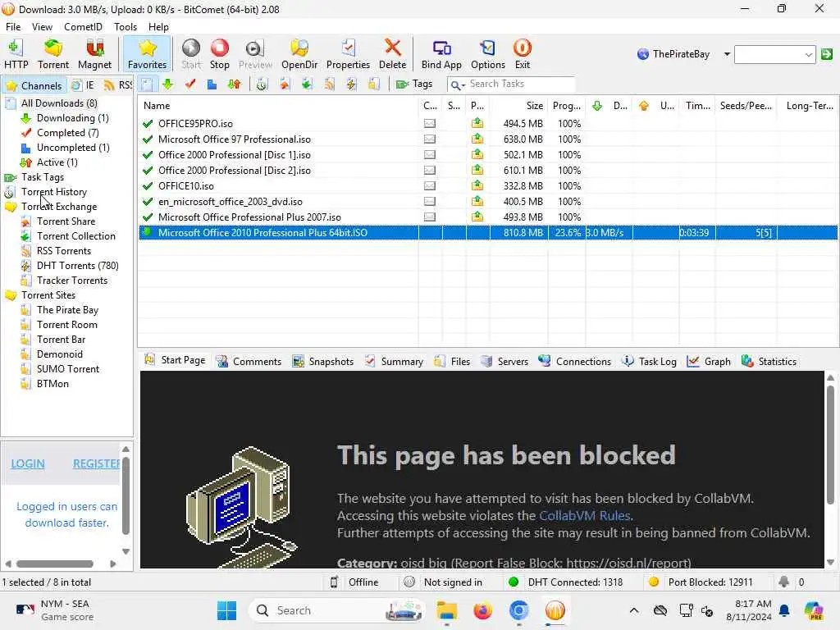
Task: Select en_microsoft_office_2003_dvd.iso row
Action: [488, 202]
